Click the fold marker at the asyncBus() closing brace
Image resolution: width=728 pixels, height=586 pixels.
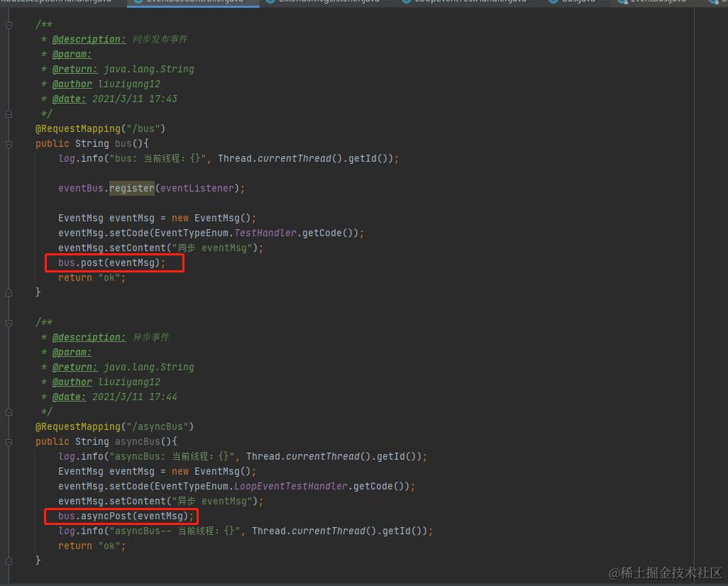[9, 561]
